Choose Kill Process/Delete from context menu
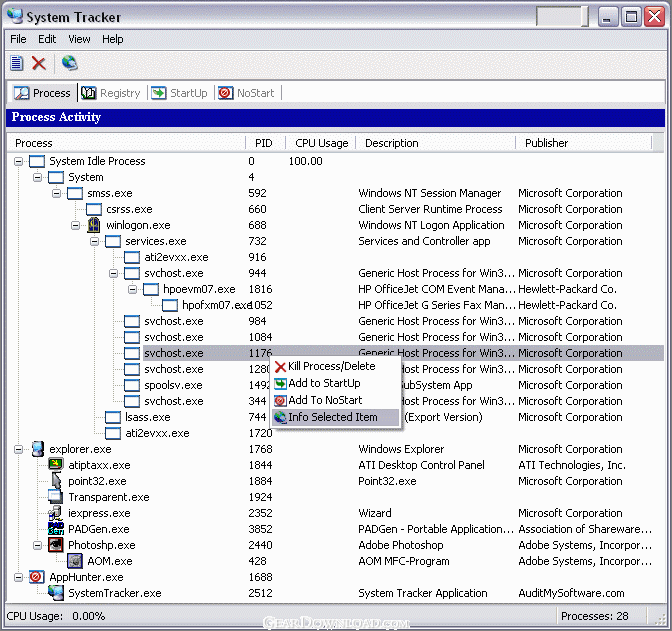The image size is (672, 631). (335, 366)
